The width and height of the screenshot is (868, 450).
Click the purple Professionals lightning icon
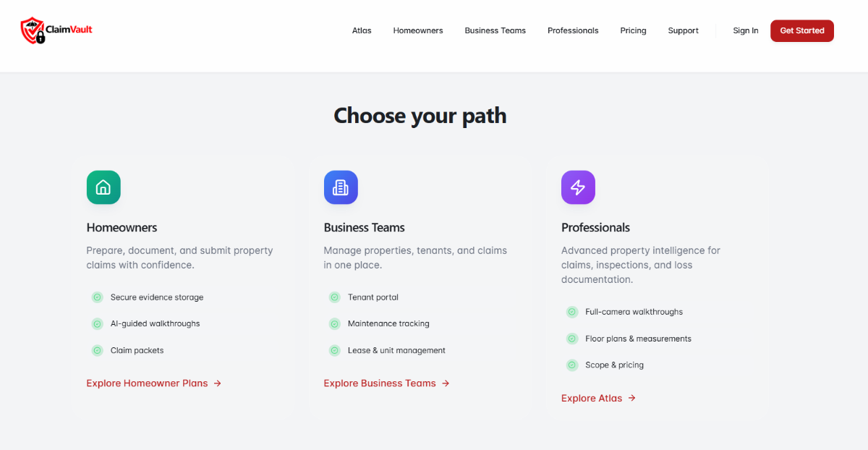(578, 187)
